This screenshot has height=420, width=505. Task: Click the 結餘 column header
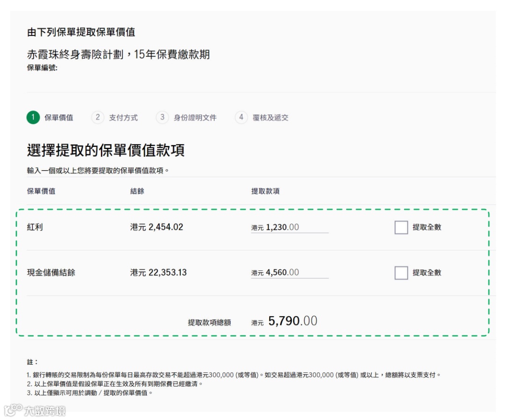136,191
